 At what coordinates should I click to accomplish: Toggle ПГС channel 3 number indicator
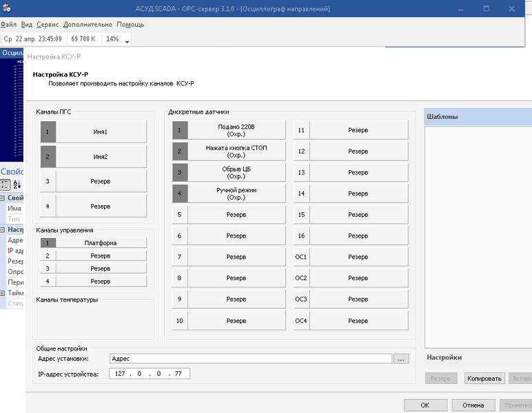click(x=48, y=181)
